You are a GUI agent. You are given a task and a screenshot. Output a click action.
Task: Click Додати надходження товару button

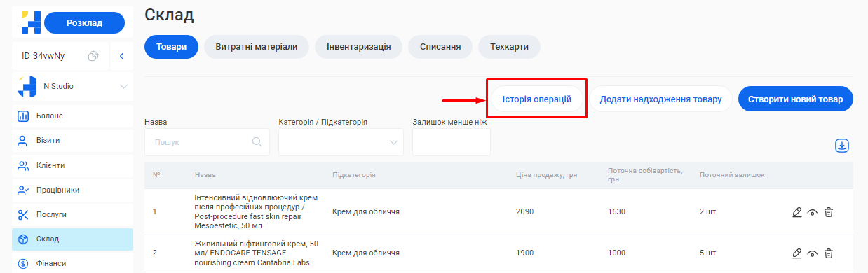pyautogui.click(x=660, y=99)
